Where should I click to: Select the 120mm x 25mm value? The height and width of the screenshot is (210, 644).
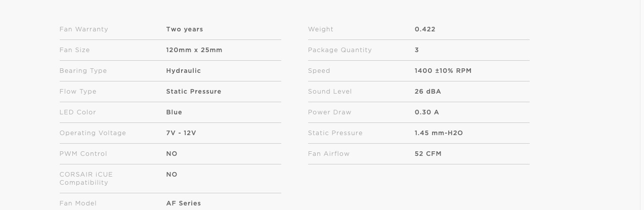pyautogui.click(x=194, y=50)
